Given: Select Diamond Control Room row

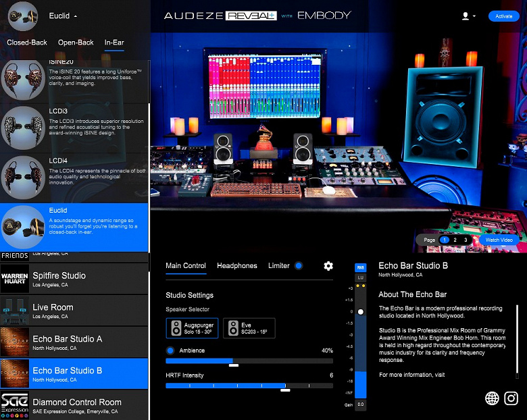Looking at the screenshot, I should [x=74, y=406].
